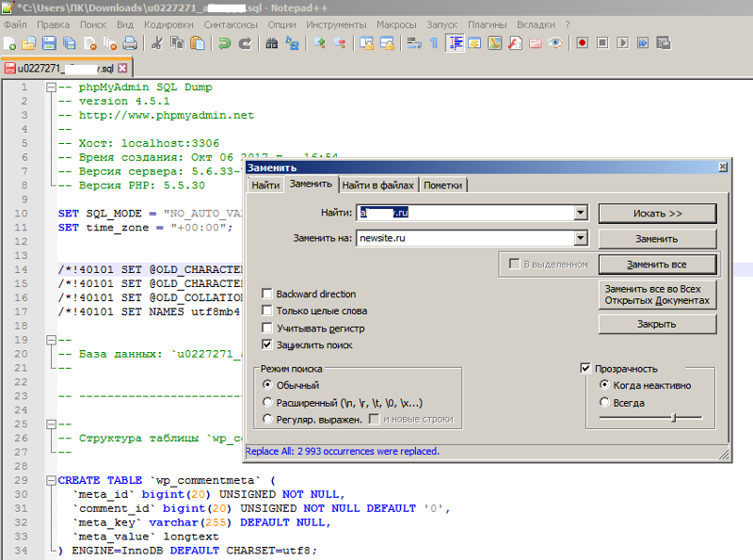Zoom out with magnifier minus icon
Image resolution: width=753 pixels, height=560 pixels.
pos(340,43)
